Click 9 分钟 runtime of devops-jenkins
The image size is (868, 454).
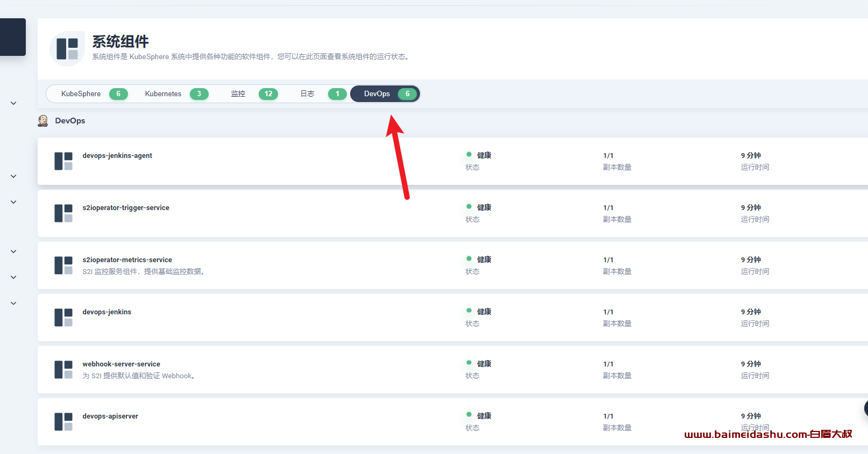coord(751,312)
